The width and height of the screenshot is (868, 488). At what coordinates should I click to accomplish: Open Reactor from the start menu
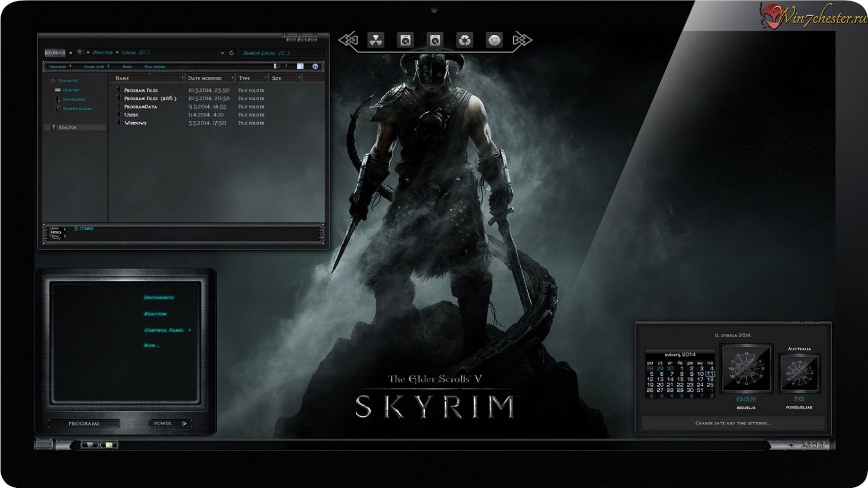[155, 314]
